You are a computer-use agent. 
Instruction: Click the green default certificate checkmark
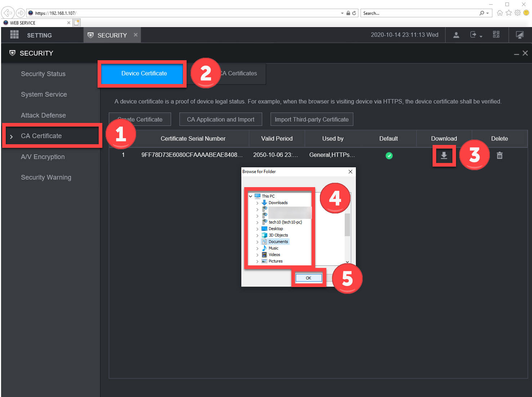(389, 156)
